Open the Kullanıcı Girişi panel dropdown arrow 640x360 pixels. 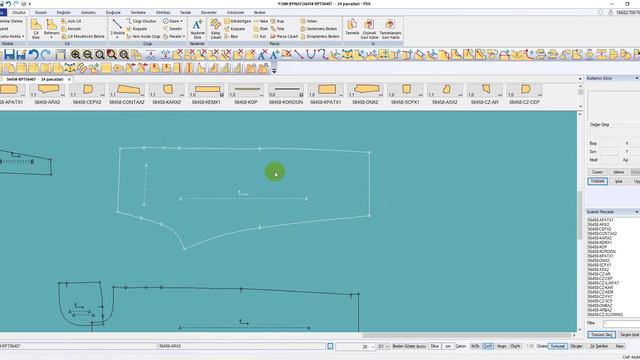[x=636, y=78]
